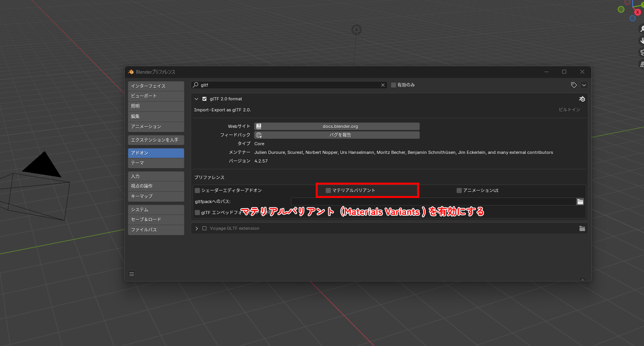
Task: Collapse the glTF 2.0 format add-on
Action: 197,99
